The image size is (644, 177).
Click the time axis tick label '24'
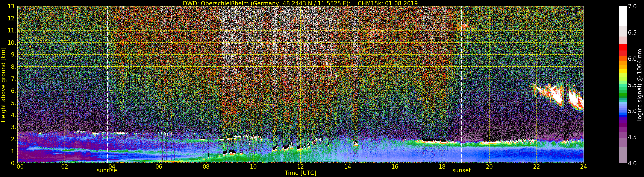point(583,166)
